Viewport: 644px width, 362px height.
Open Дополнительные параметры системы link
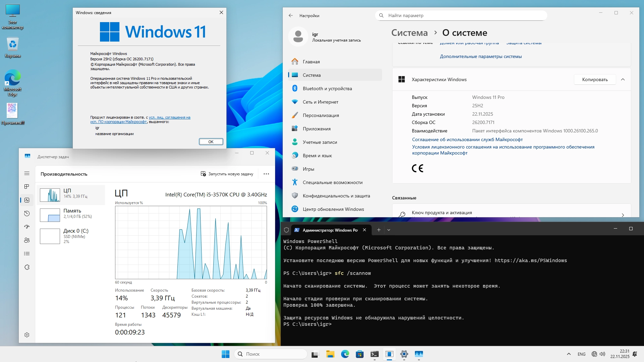pos(481,56)
